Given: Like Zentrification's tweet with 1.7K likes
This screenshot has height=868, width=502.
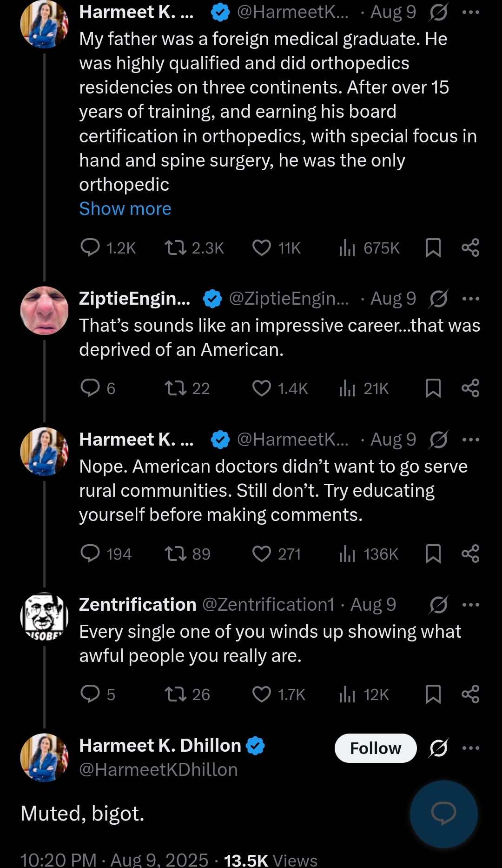Looking at the screenshot, I should [262, 694].
